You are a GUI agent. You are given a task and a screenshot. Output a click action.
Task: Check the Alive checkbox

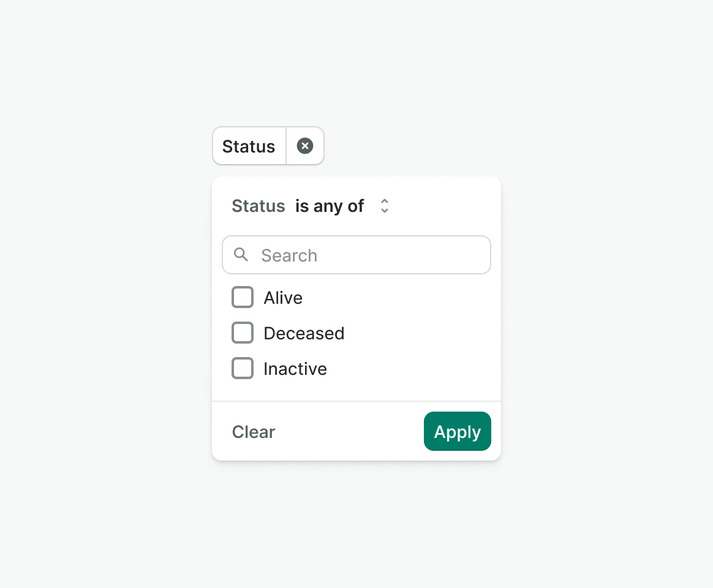[x=243, y=297]
